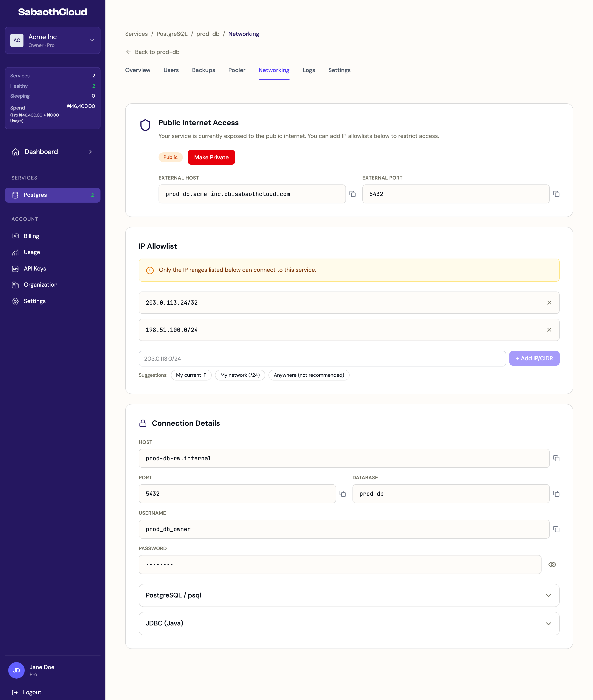Copy the external host value
The image size is (593, 700).
point(352,194)
